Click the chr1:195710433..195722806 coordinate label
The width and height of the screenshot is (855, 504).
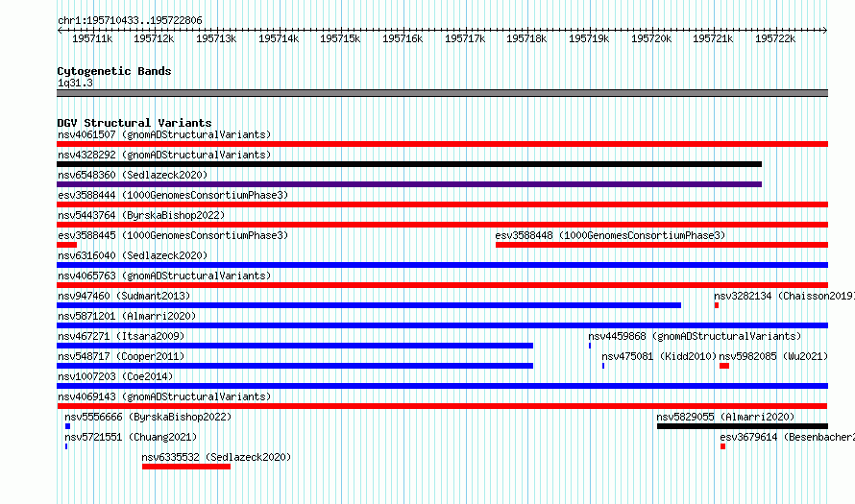click(130, 20)
